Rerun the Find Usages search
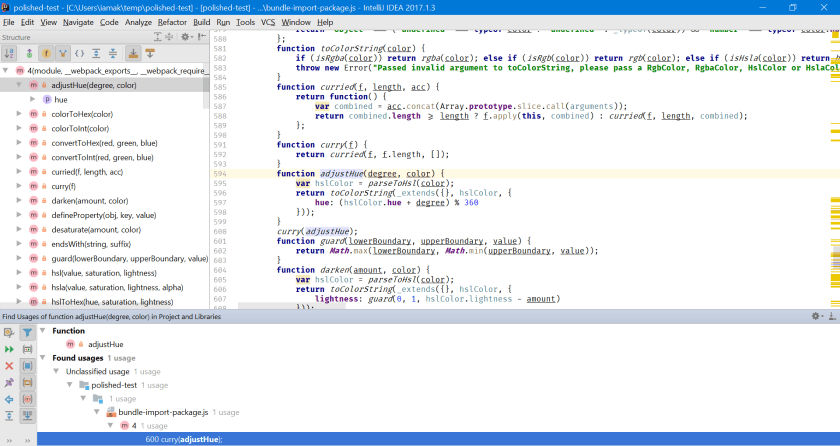This screenshot has width=840, height=446. (x=9, y=349)
